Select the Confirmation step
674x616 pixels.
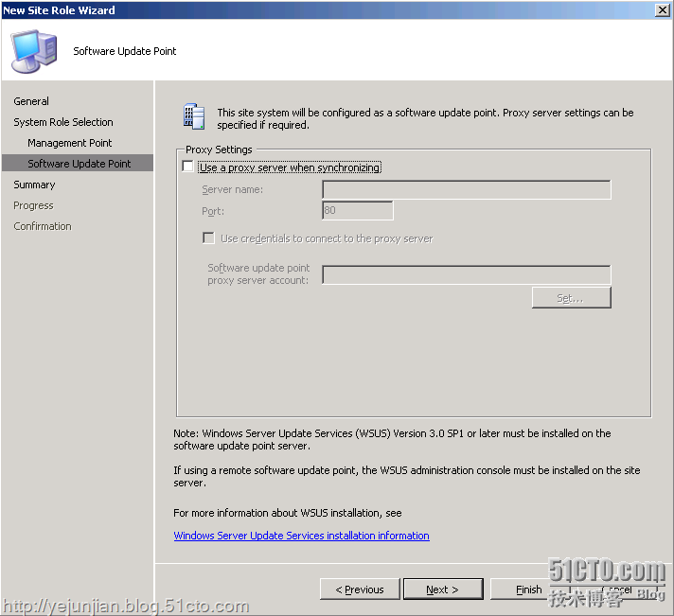(x=43, y=226)
